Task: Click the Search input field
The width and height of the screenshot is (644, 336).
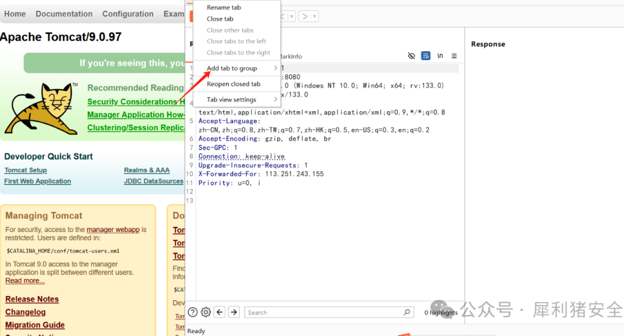Action: 329,312
